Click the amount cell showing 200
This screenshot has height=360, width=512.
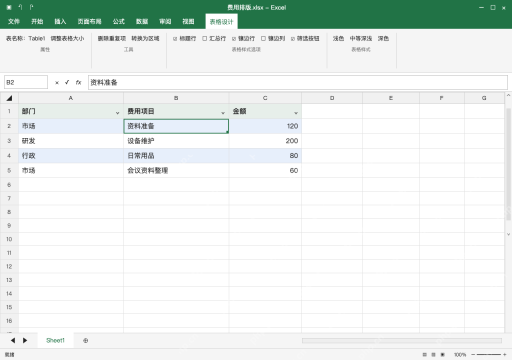pos(265,141)
